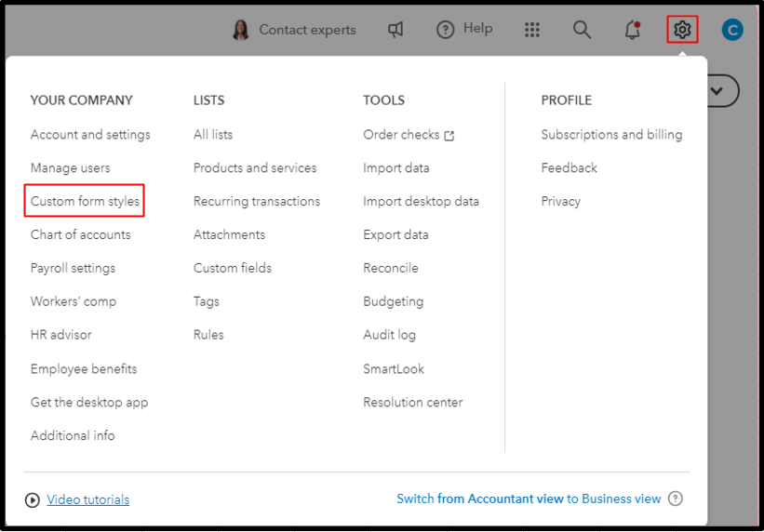Image resolution: width=764 pixels, height=532 pixels.
Task: Open Custom form styles
Action: pos(85,201)
